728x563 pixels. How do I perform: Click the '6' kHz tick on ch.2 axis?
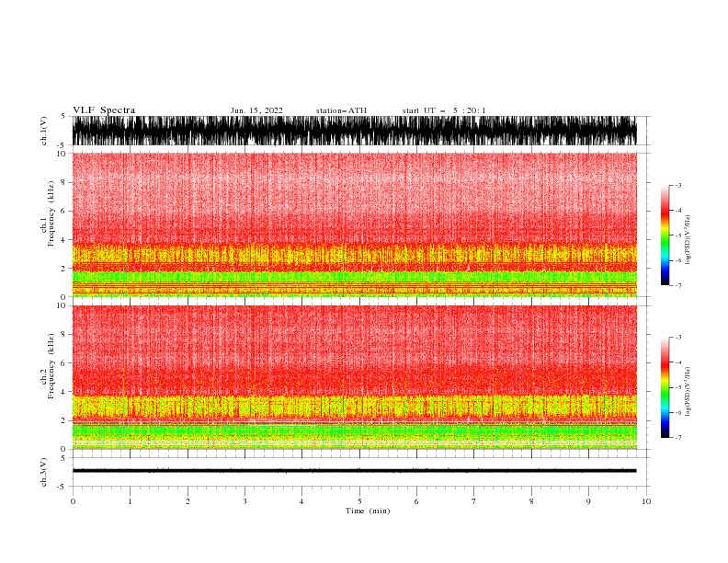coord(63,363)
